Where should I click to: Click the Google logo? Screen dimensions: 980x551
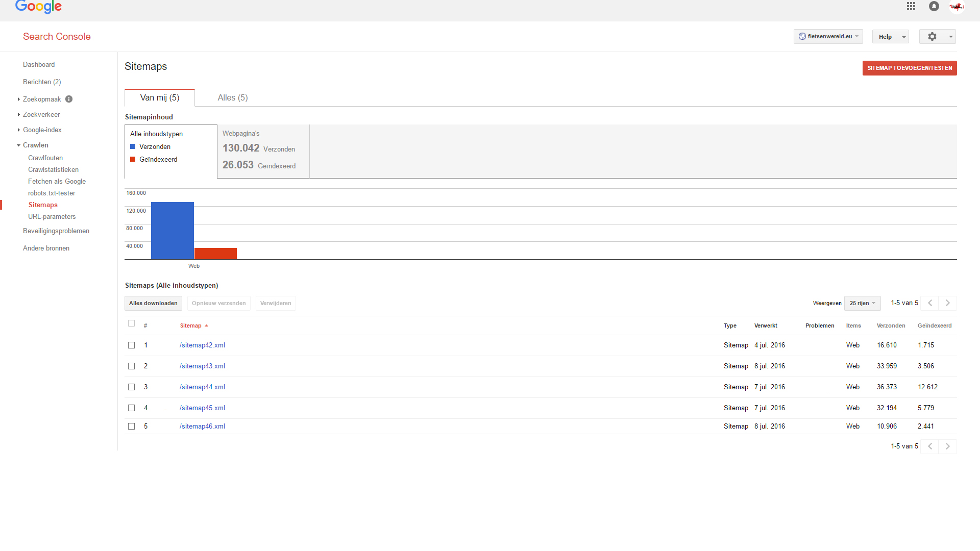click(x=38, y=7)
